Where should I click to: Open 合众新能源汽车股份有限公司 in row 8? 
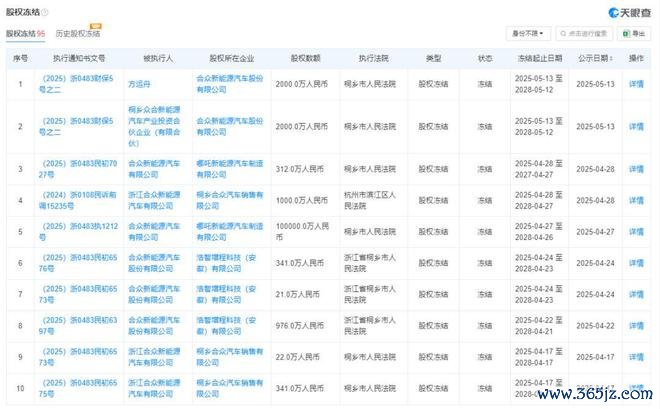154,326
